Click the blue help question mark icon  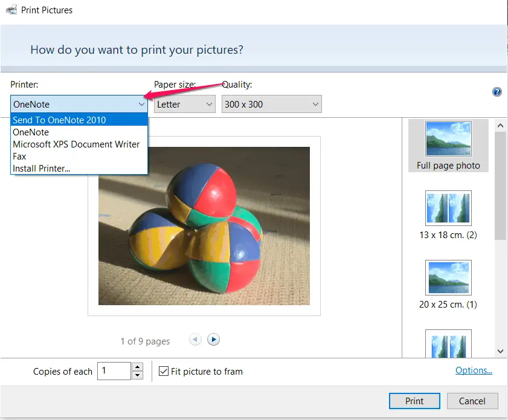497,92
